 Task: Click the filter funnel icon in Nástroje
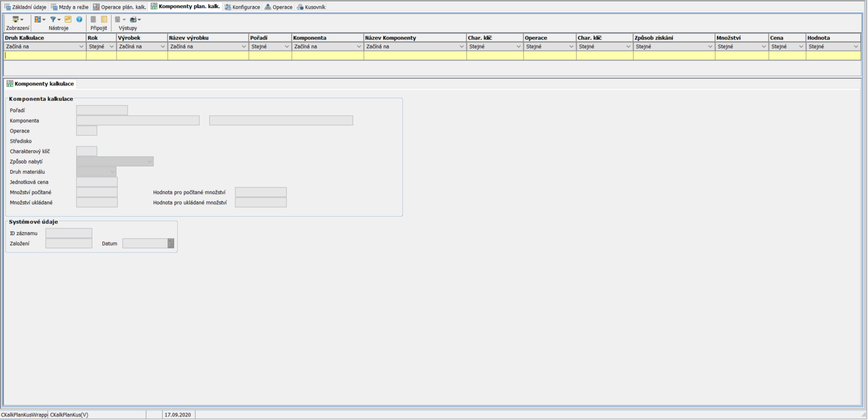click(x=54, y=19)
